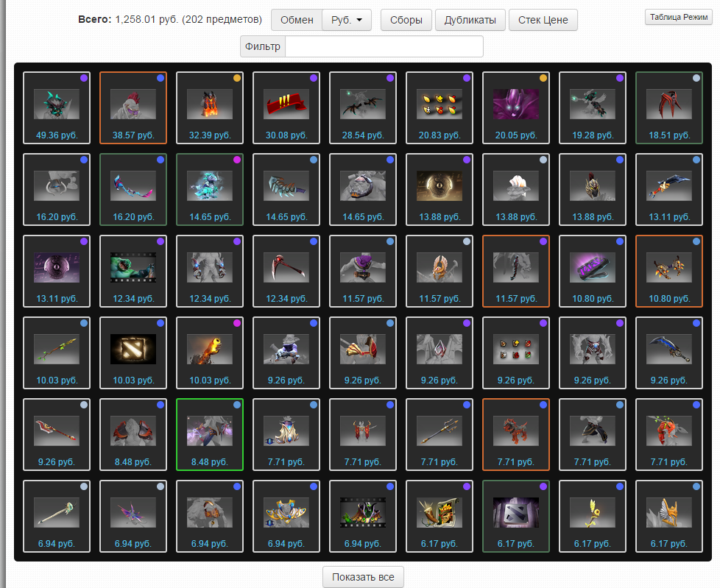The height and width of the screenshot is (588, 720).
Task: Pick the green-bordered lightning item at 8.48 руб.
Action: coord(210,435)
